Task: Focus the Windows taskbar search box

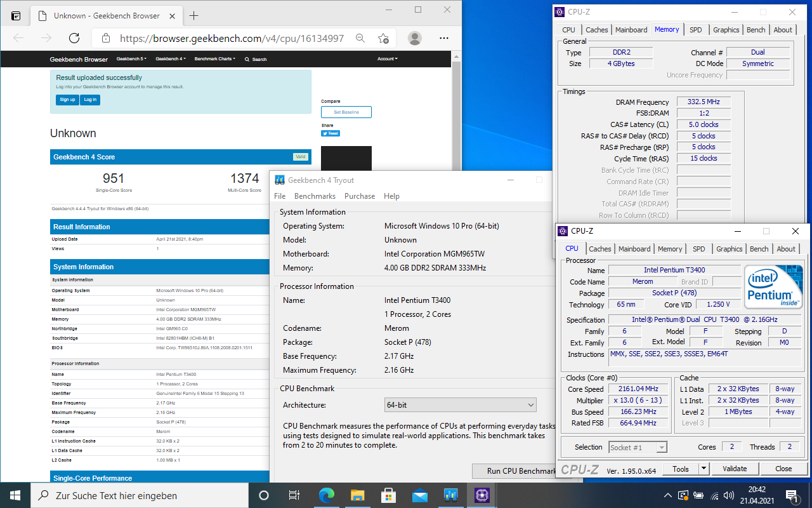Action: [x=140, y=495]
